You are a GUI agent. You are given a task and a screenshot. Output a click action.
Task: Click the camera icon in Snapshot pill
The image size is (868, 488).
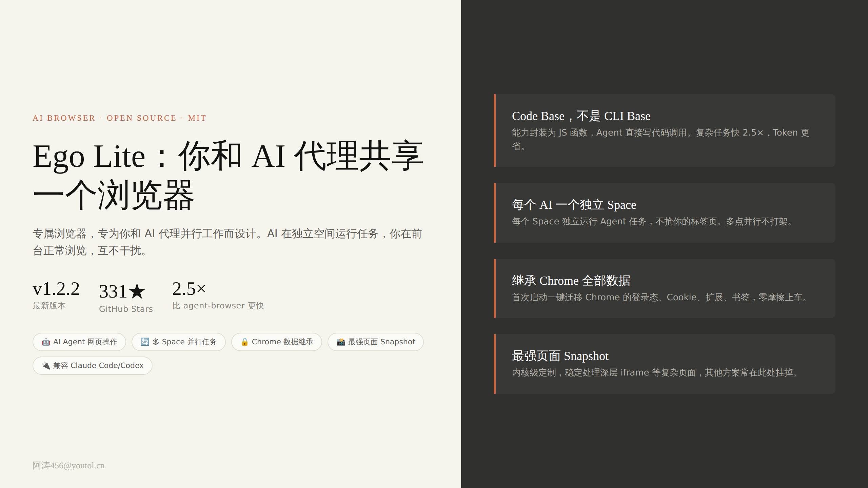[341, 342]
